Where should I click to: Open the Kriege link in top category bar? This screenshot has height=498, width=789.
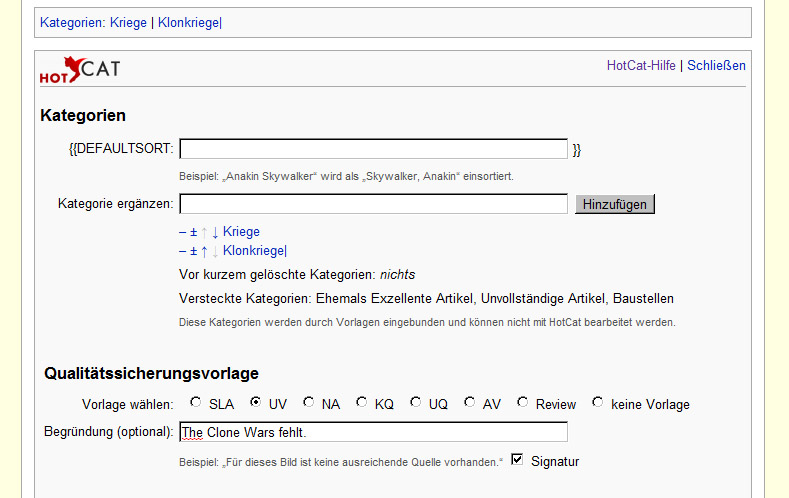pos(129,21)
